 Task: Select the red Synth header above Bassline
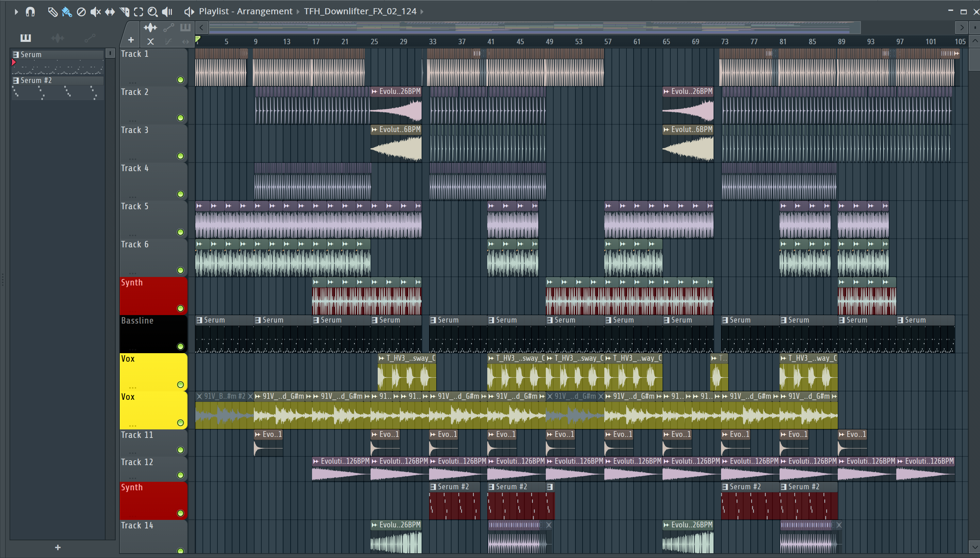153,295
